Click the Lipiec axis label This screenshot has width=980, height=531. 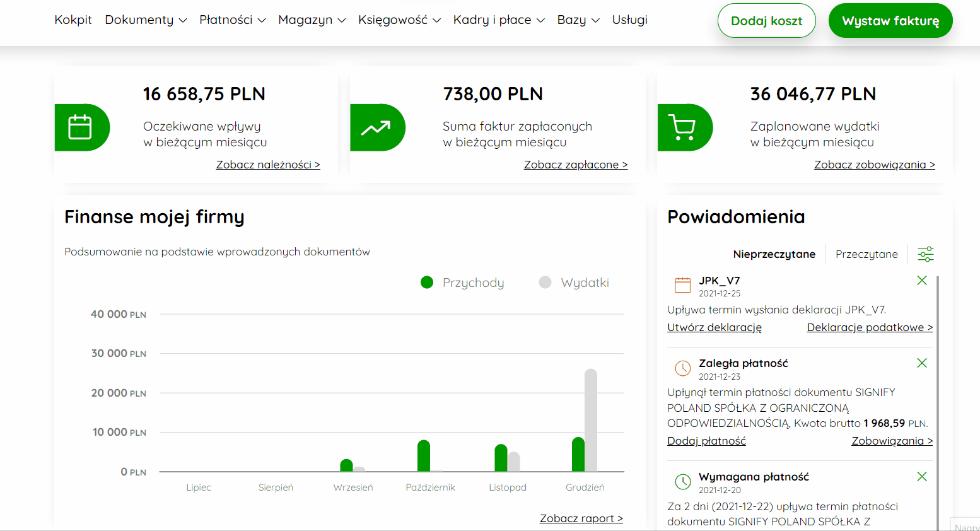tap(199, 487)
